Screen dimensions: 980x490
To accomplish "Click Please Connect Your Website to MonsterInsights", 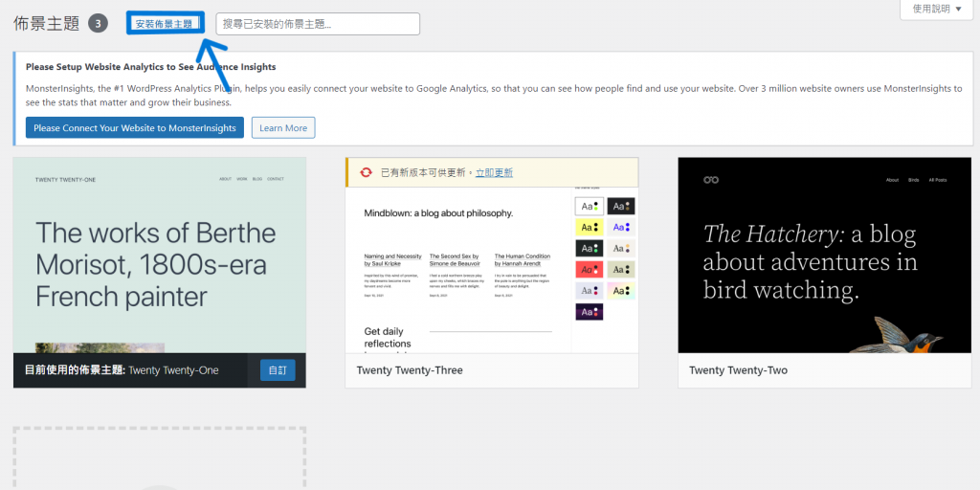I will (134, 127).
